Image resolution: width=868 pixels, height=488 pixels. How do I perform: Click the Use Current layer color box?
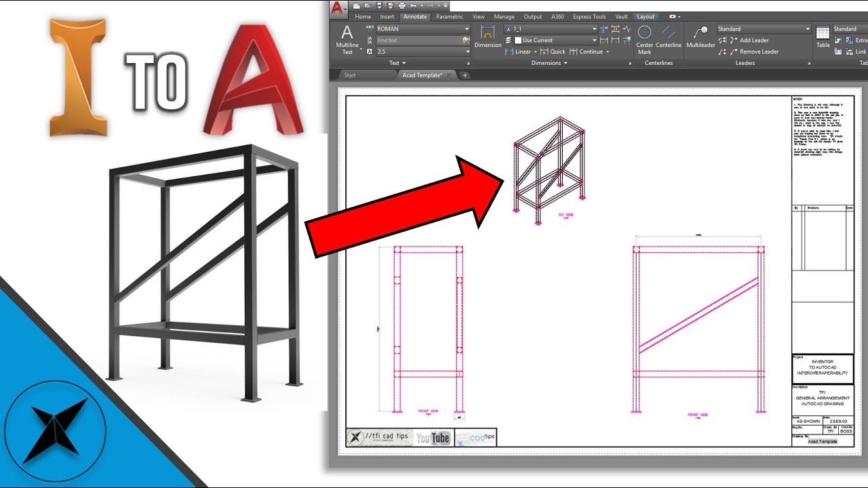518,40
